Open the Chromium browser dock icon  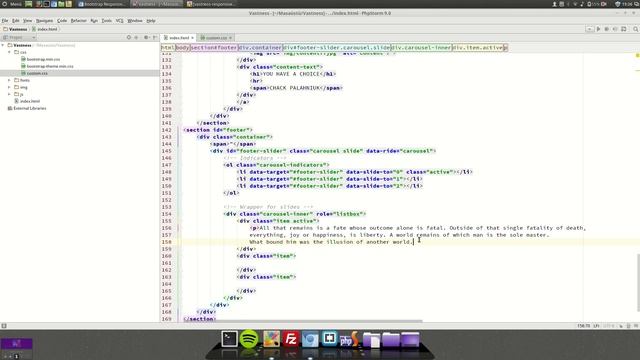click(310, 339)
